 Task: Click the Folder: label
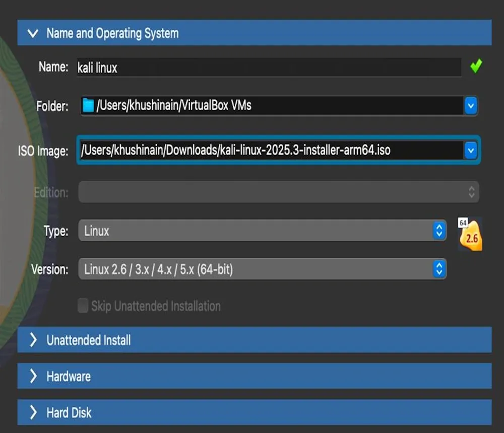pyautogui.click(x=52, y=106)
